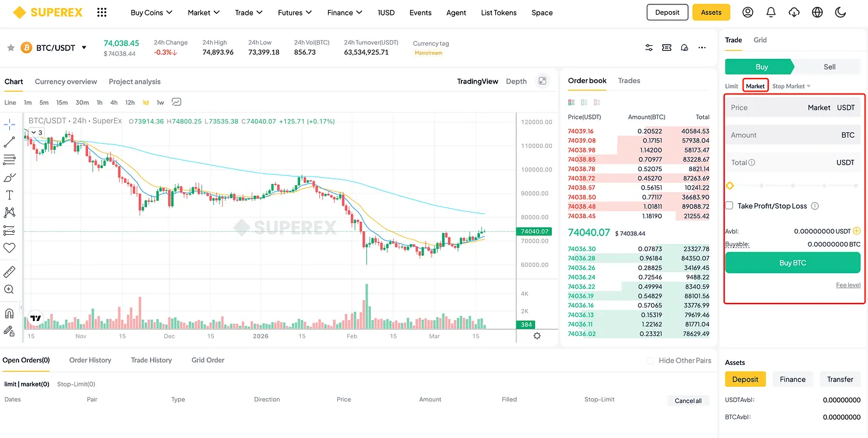Select the ruler measure tool
Screen dimensions: 868x438
[x=9, y=272]
